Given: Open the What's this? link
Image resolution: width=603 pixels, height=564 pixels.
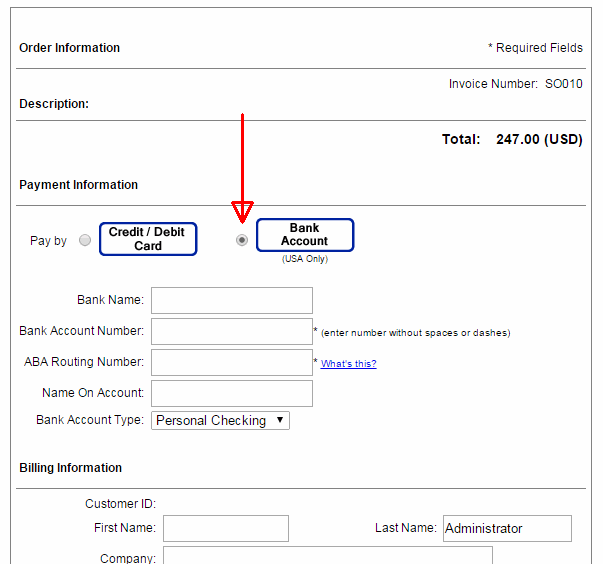Looking at the screenshot, I should pyautogui.click(x=349, y=363).
